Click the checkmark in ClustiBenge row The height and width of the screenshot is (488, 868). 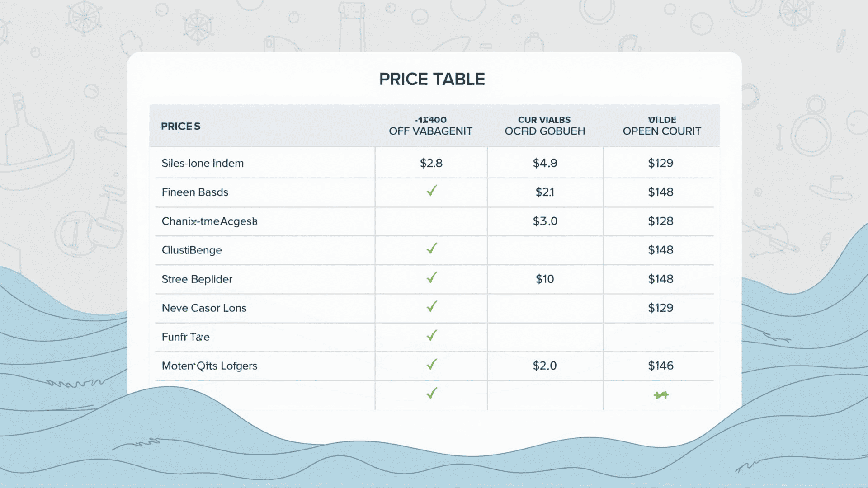point(432,249)
